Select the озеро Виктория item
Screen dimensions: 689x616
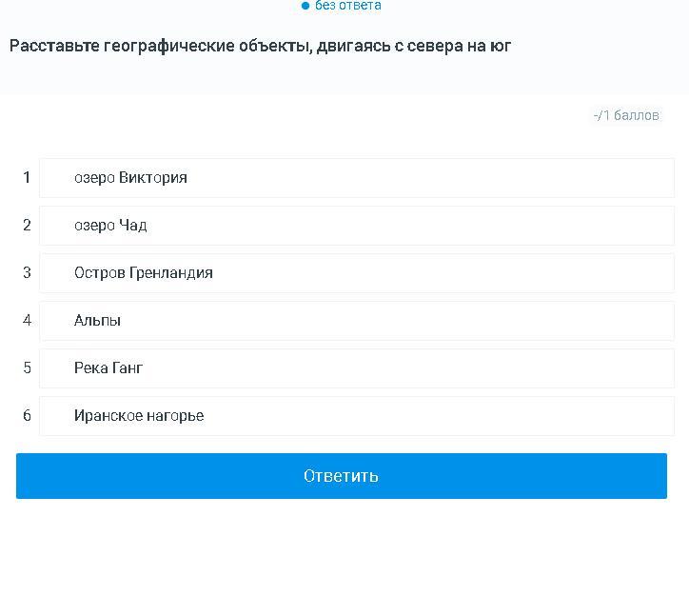(357, 178)
